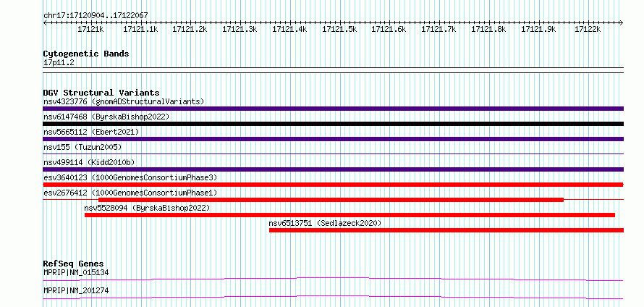Click the magenta transcript line for MPRIP|NM_015134
The width and height of the screenshot is (644, 307).
[x=333, y=279]
